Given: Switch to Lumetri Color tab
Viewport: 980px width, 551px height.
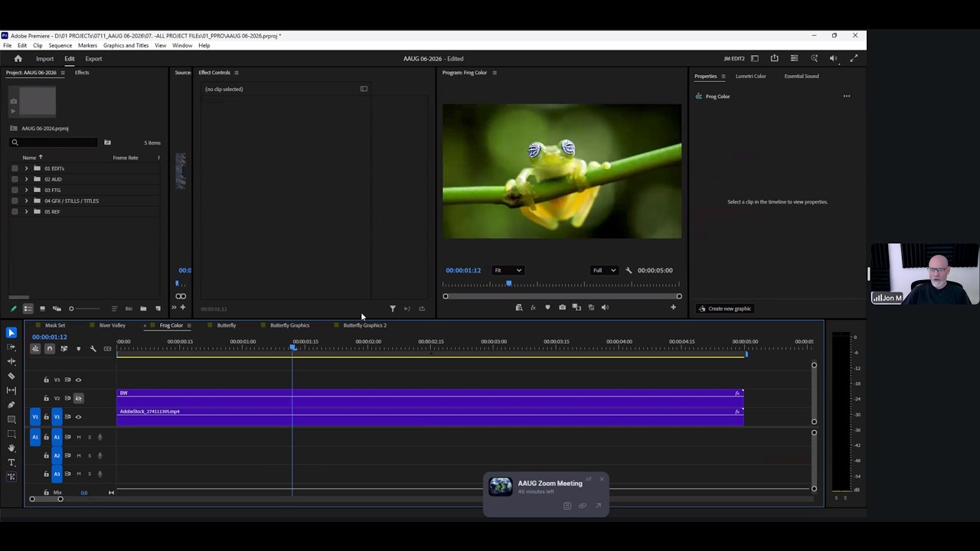Looking at the screenshot, I should [750, 76].
